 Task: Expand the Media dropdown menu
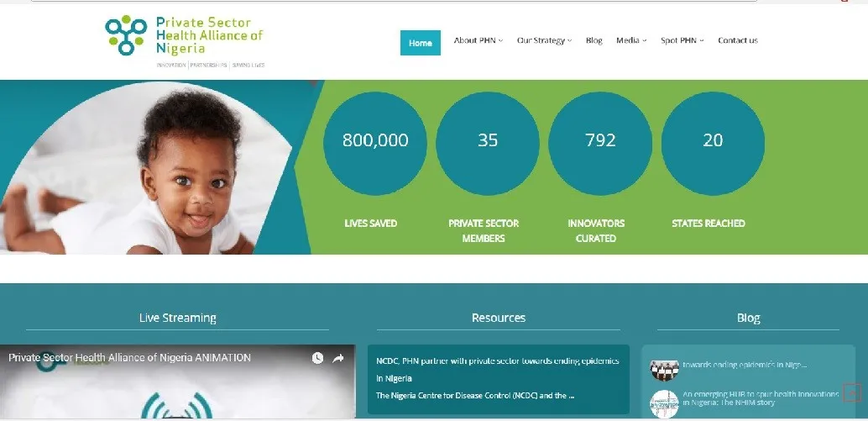[x=631, y=40]
